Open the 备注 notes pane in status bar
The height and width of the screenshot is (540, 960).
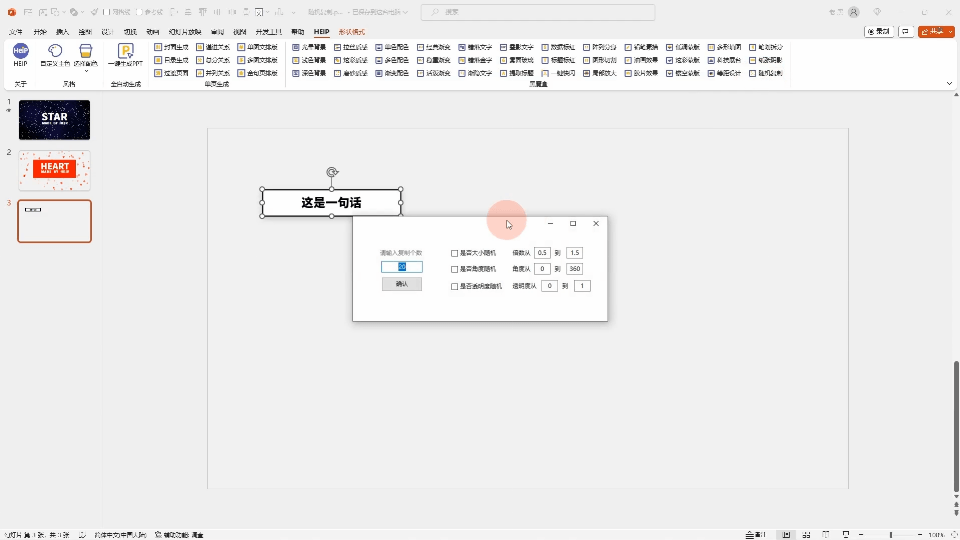(x=756, y=534)
